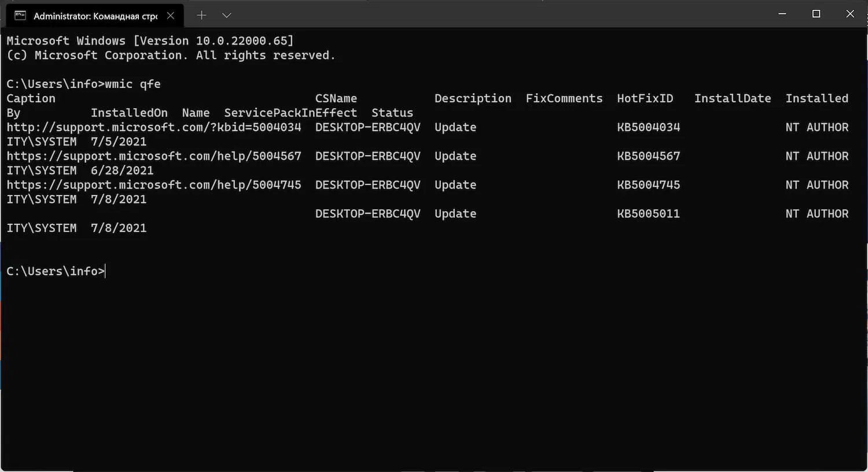
Task: Open the support link for help/5004567
Action: [154, 156]
